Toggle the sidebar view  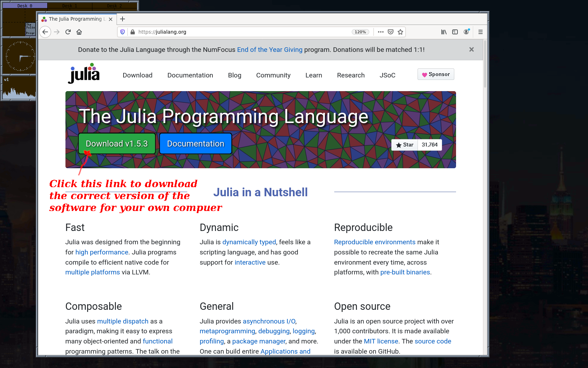(x=455, y=32)
